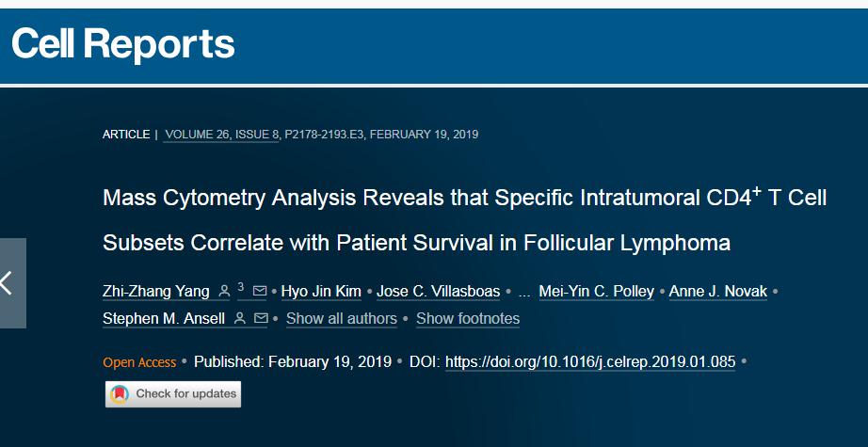The height and width of the screenshot is (447, 868).
Task: Expand hidden authors via the ellipsis
Action: (524, 294)
